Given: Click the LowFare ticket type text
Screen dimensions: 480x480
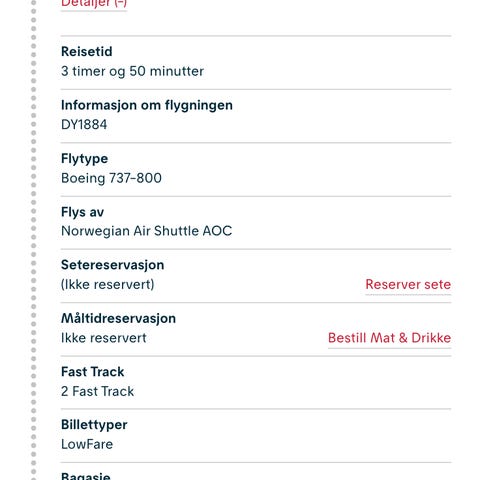Looking at the screenshot, I should pos(87,444).
